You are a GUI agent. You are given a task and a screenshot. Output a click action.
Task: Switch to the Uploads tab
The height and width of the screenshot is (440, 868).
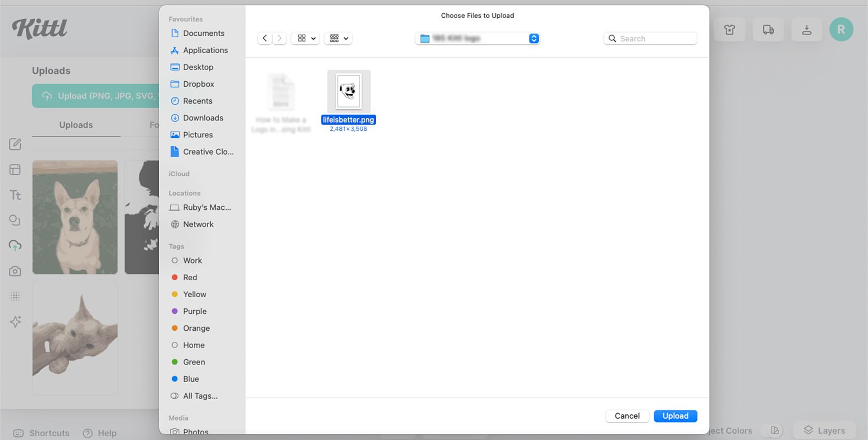(x=76, y=125)
